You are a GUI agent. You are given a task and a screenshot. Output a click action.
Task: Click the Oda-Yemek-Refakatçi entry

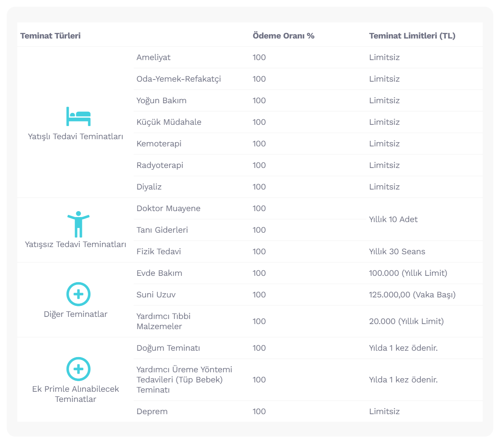tap(179, 79)
